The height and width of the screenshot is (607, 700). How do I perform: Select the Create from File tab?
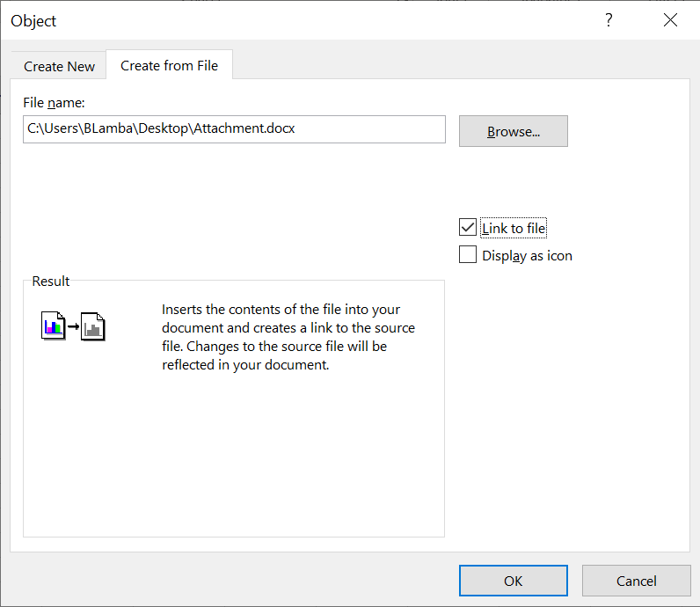(169, 65)
